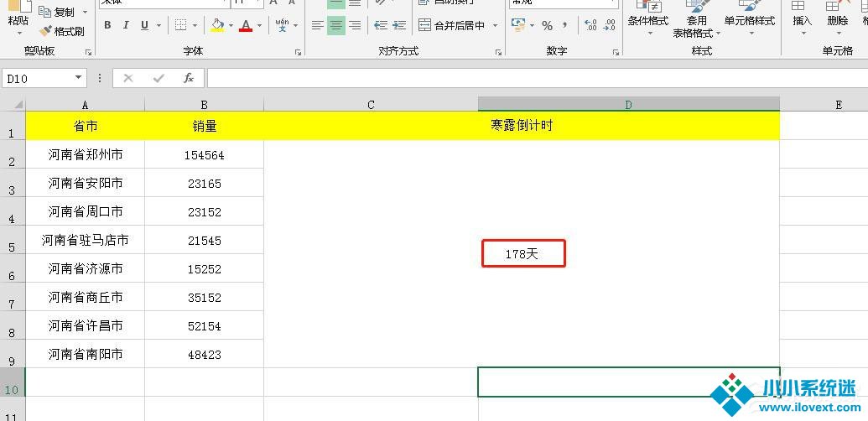Expand paste options arrow
This screenshot has height=421, width=868.
[18, 34]
